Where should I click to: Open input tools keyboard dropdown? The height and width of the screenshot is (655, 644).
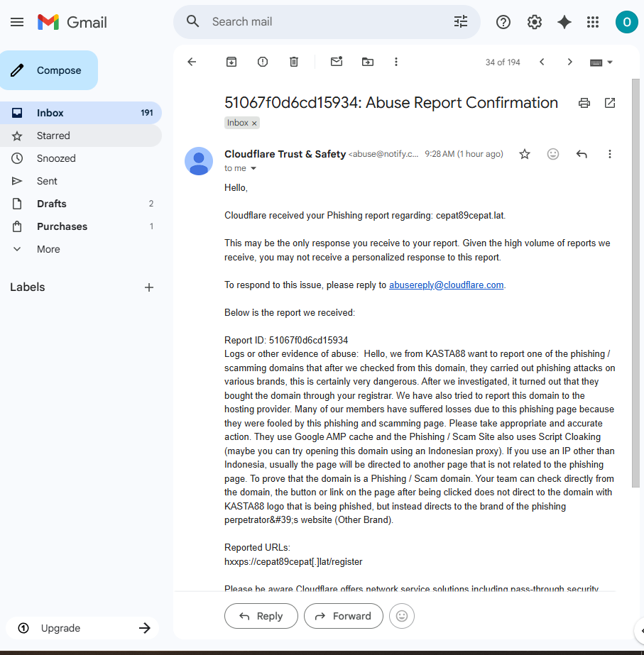pyautogui.click(x=601, y=62)
